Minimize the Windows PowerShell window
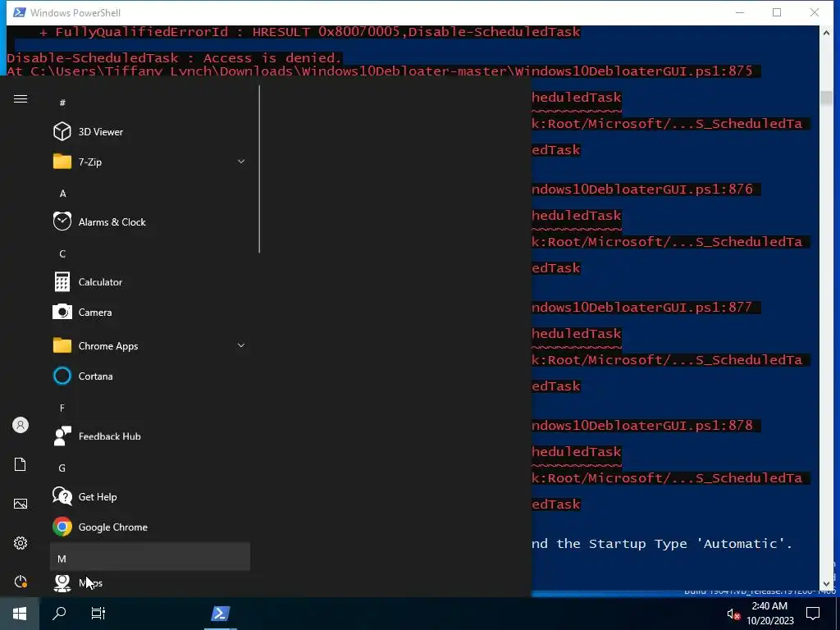Viewport: 840px width, 630px height. point(740,12)
